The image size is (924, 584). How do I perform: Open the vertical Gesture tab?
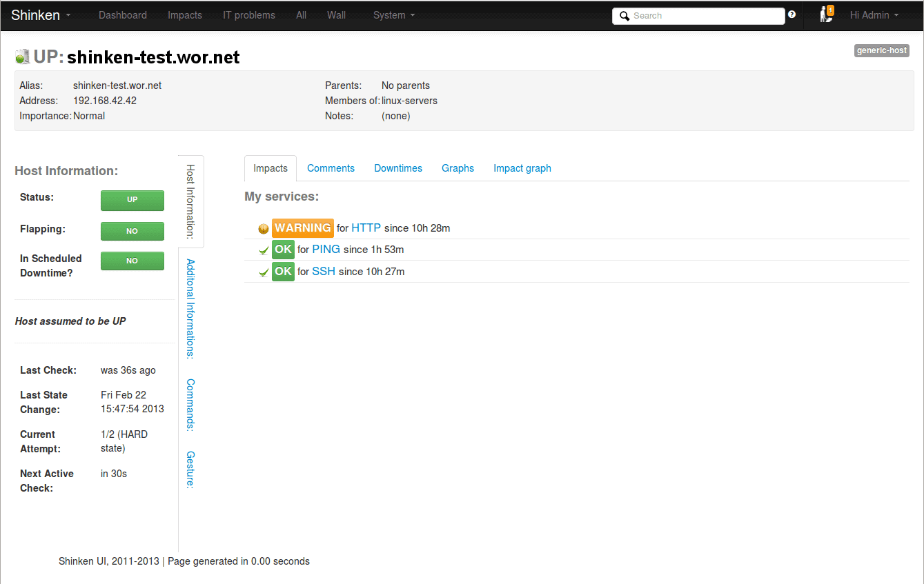point(190,470)
